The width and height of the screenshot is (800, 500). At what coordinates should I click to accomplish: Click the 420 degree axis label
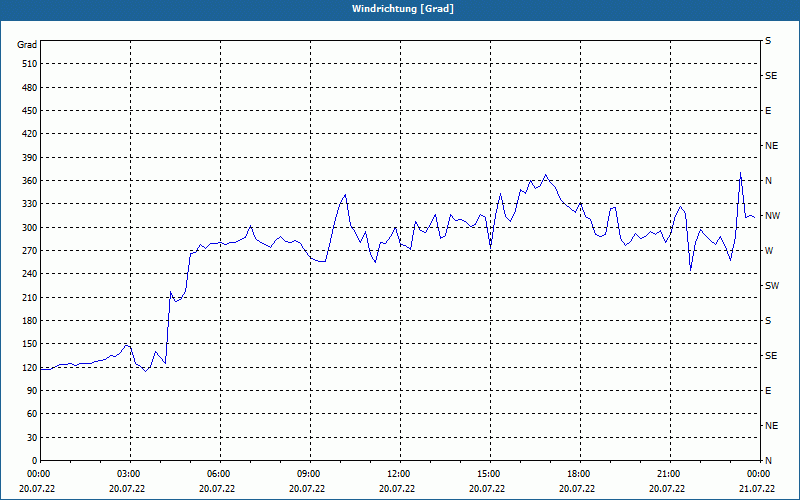pyautogui.click(x=30, y=134)
